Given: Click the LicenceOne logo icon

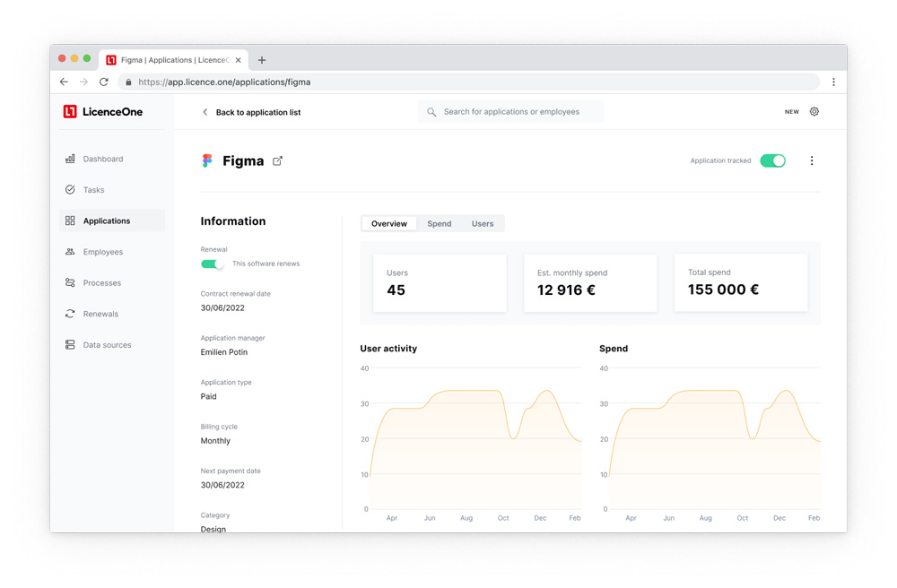Looking at the screenshot, I should point(70,111).
